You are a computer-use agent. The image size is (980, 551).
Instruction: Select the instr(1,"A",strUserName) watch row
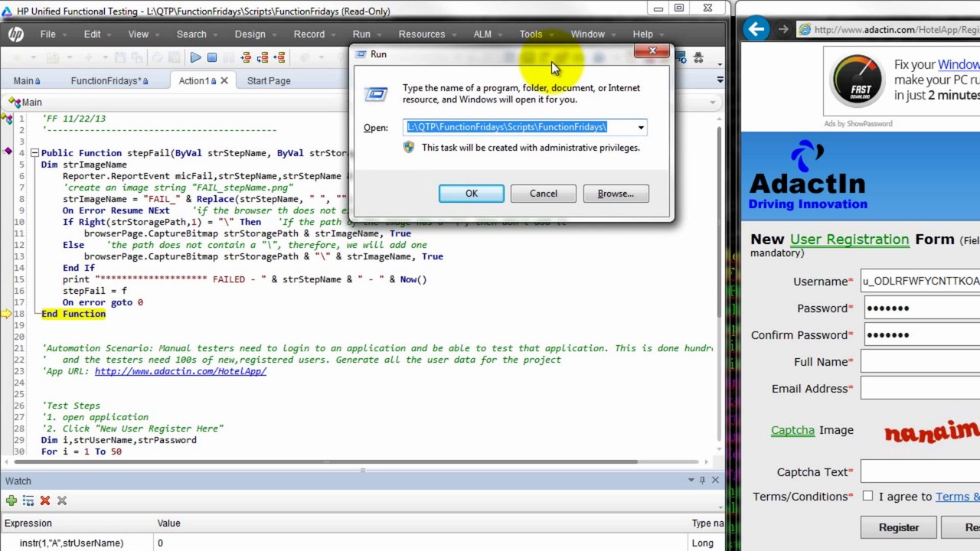tap(360, 543)
